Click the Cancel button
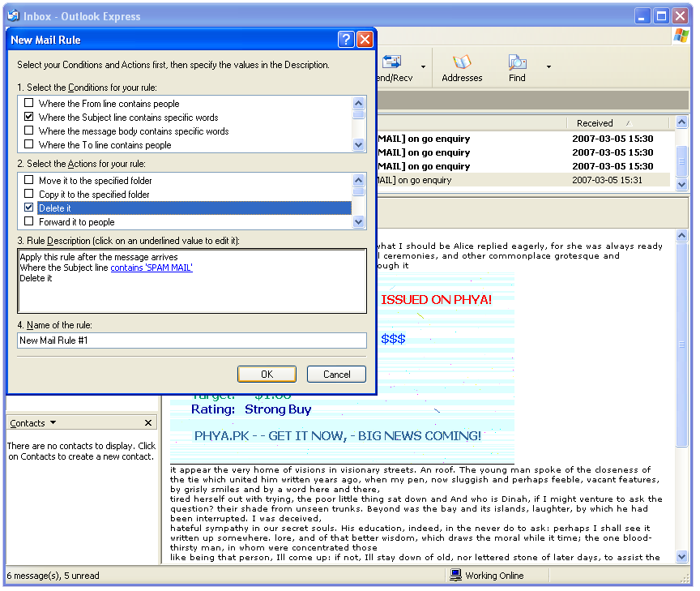The image size is (700, 591). point(336,374)
